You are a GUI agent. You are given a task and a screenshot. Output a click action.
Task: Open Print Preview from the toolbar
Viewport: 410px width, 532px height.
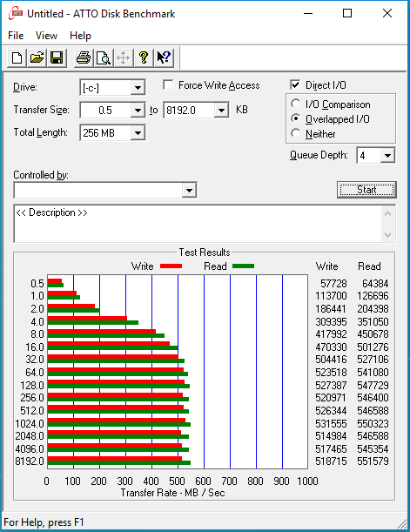pyautogui.click(x=103, y=58)
